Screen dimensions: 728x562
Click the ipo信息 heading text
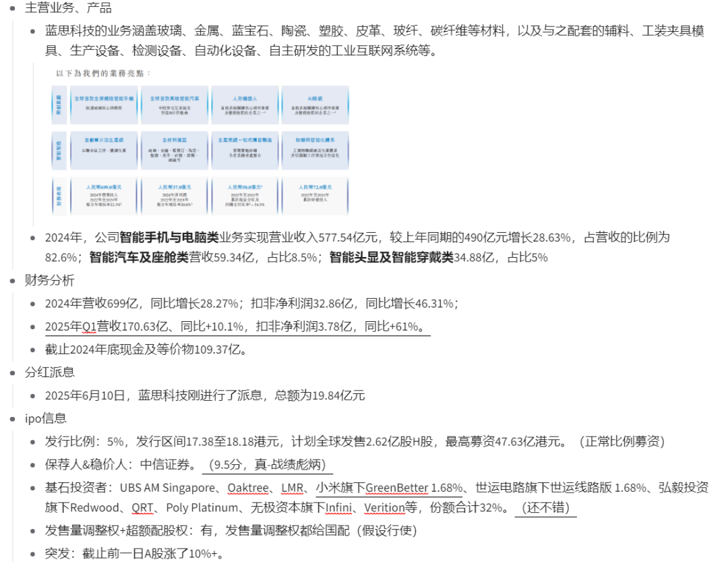click(x=46, y=418)
